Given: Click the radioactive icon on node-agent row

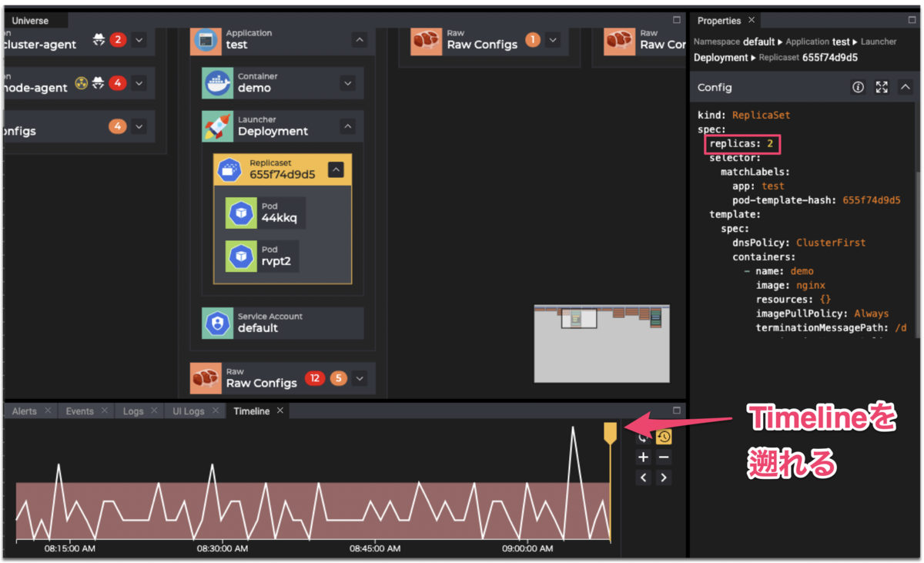Looking at the screenshot, I should (82, 82).
